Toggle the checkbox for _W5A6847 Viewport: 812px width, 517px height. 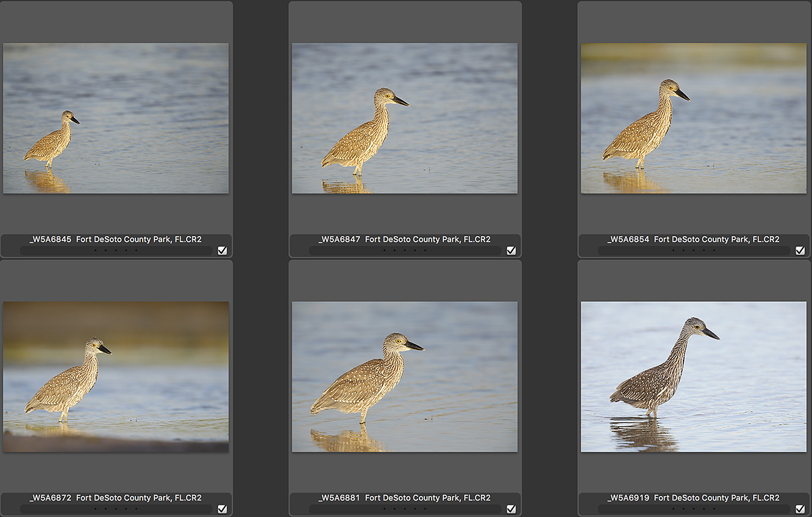coord(511,250)
